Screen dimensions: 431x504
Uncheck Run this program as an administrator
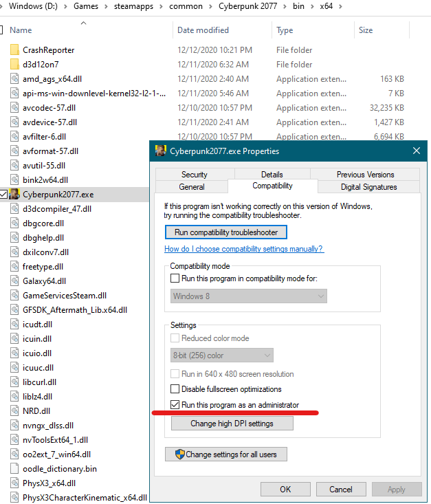pos(175,405)
